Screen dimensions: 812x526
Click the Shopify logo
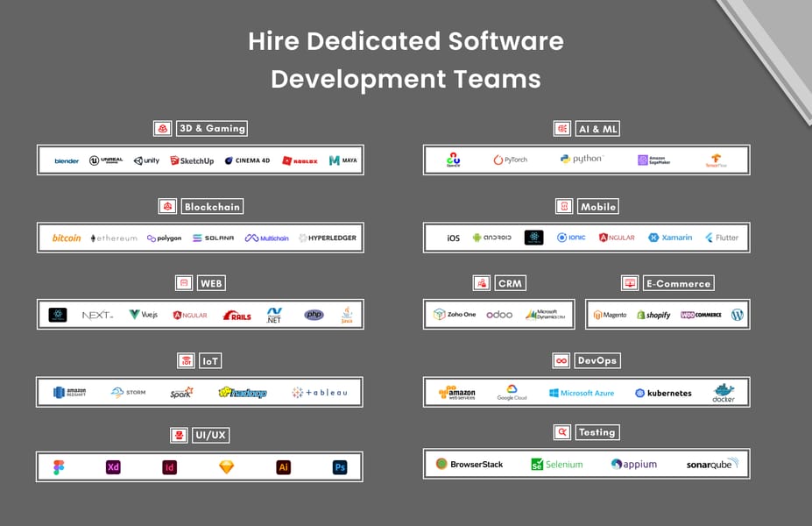tap(653, 315)
